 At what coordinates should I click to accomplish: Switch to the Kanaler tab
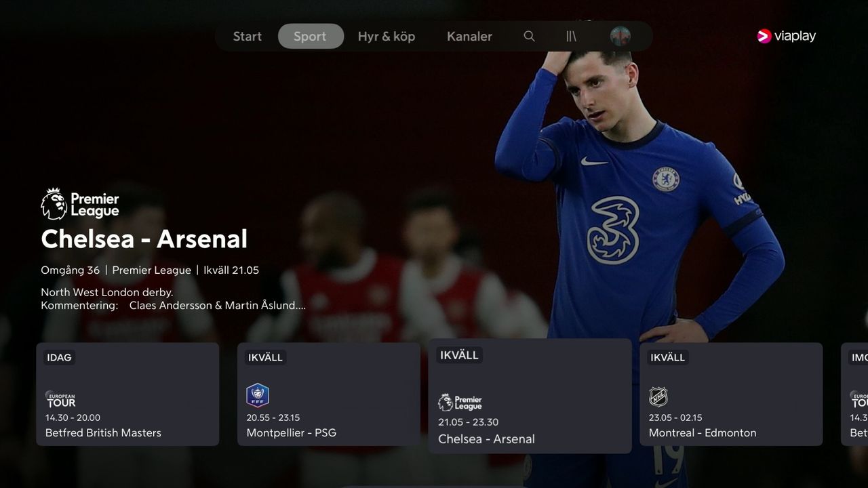click(469, 37)
